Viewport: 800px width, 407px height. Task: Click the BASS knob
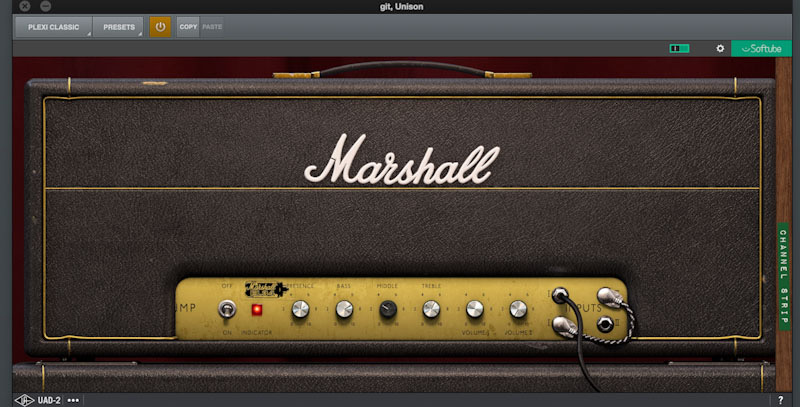[x=344, y=309]
